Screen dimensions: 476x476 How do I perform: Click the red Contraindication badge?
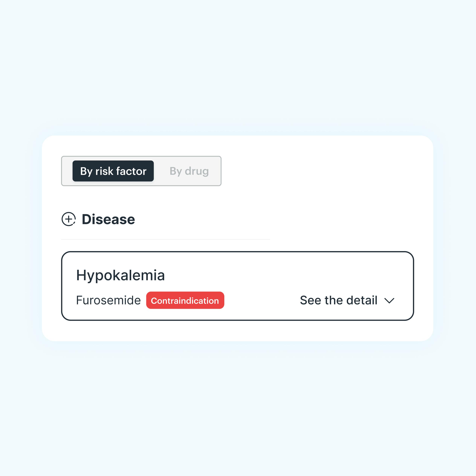[x=185, y=300]
